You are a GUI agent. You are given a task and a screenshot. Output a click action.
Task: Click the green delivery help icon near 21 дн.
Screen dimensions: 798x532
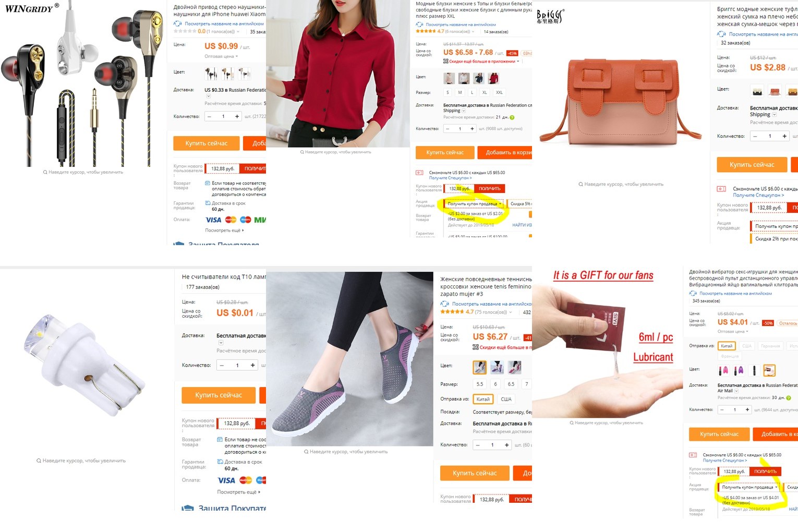(x=512, y=117)
